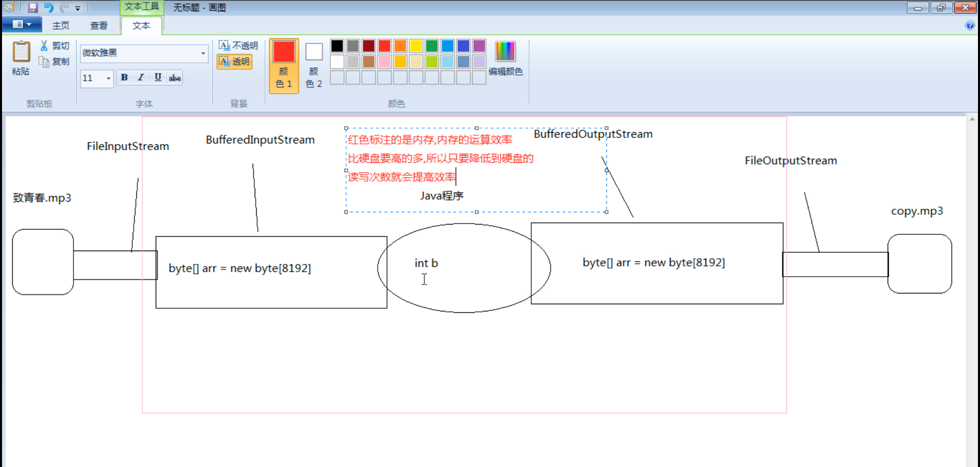Cut the selection with 剪切
This screenshot has height=467, width=980.
click(x=55, y=46)
